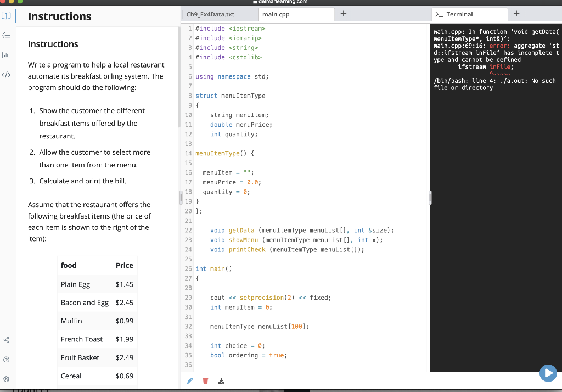Open the bar chart progress icon

tap(7, 55)
